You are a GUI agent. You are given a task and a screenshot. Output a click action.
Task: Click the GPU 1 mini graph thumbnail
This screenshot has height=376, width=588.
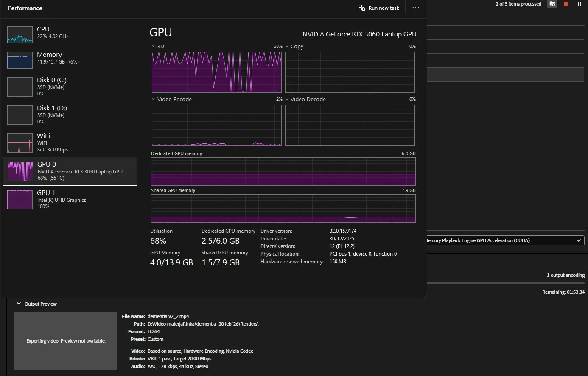(x=20, y=200)
